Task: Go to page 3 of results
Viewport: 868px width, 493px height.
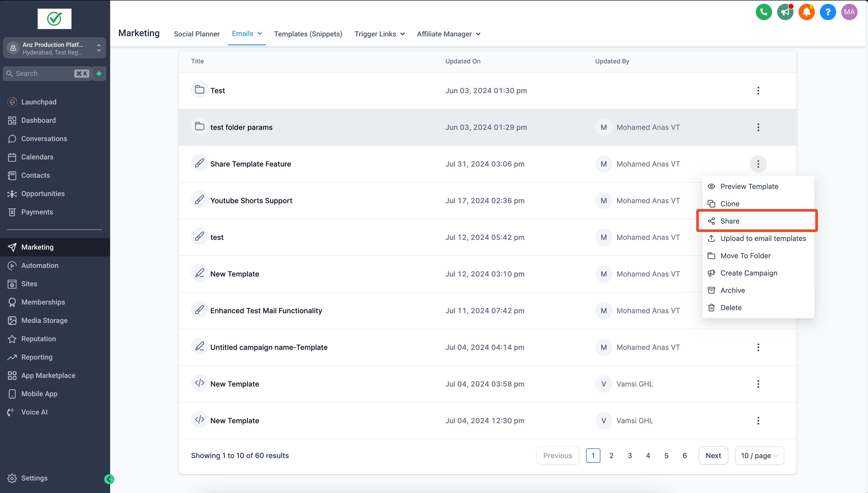Action: click(630, 455)
